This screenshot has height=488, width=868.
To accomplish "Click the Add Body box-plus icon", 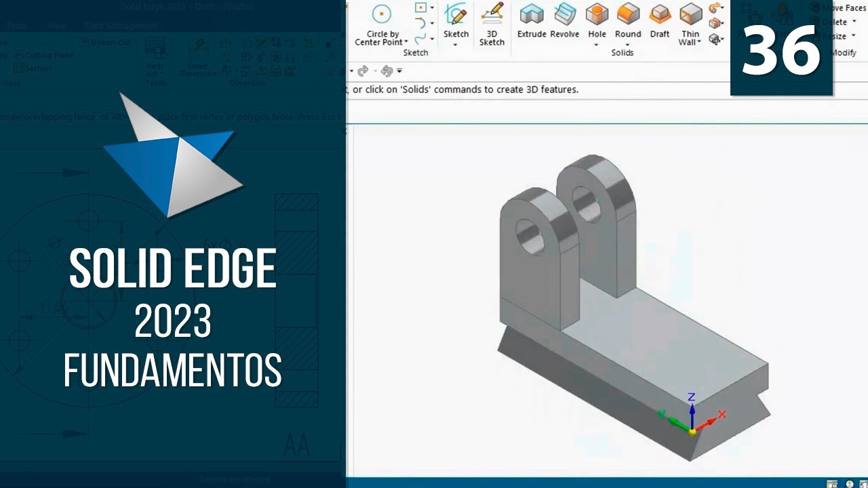I will tap(714, 39).
